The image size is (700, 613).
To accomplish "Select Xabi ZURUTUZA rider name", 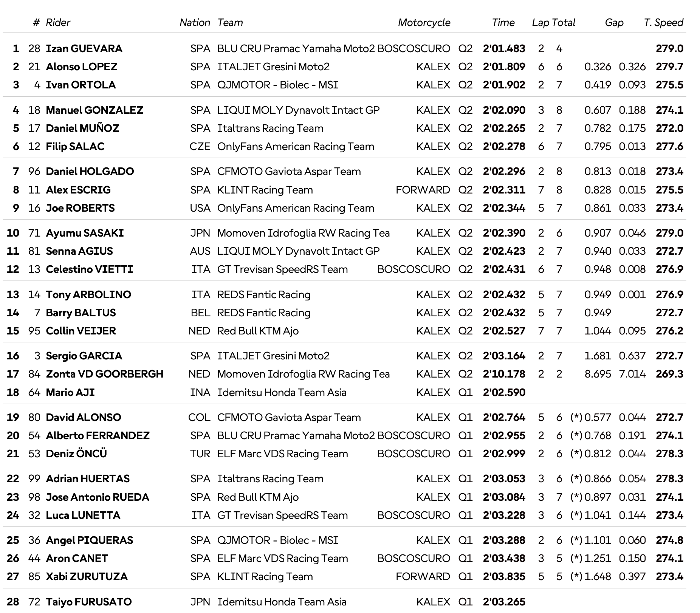I will coord(87,576).
